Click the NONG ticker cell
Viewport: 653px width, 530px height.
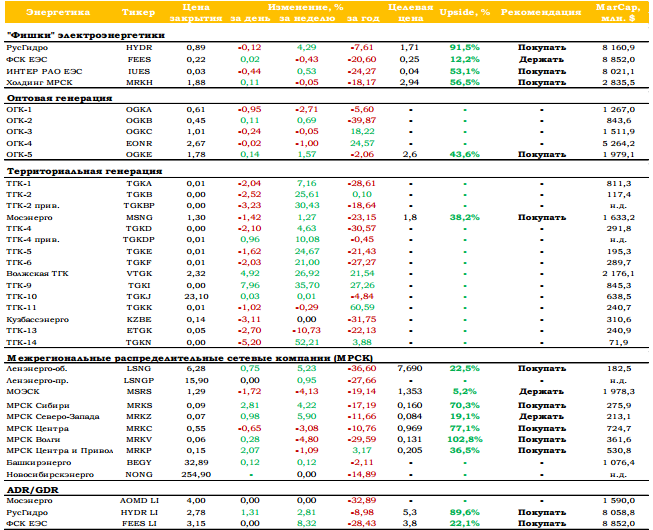point(139,475)
